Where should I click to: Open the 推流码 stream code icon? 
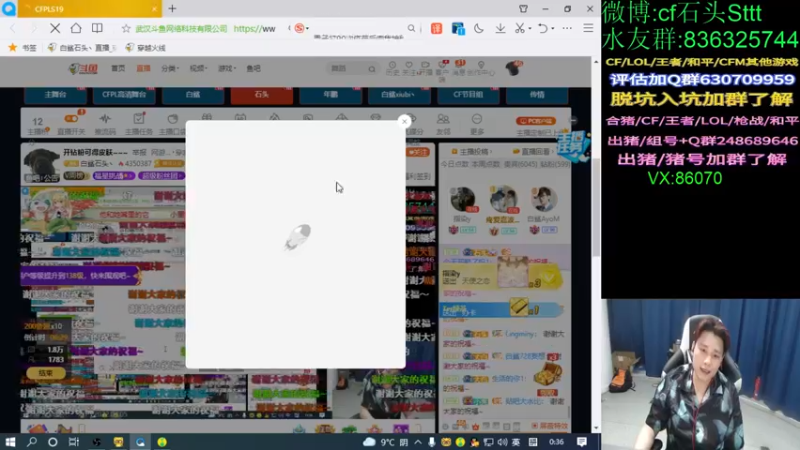tap(105, 123)
